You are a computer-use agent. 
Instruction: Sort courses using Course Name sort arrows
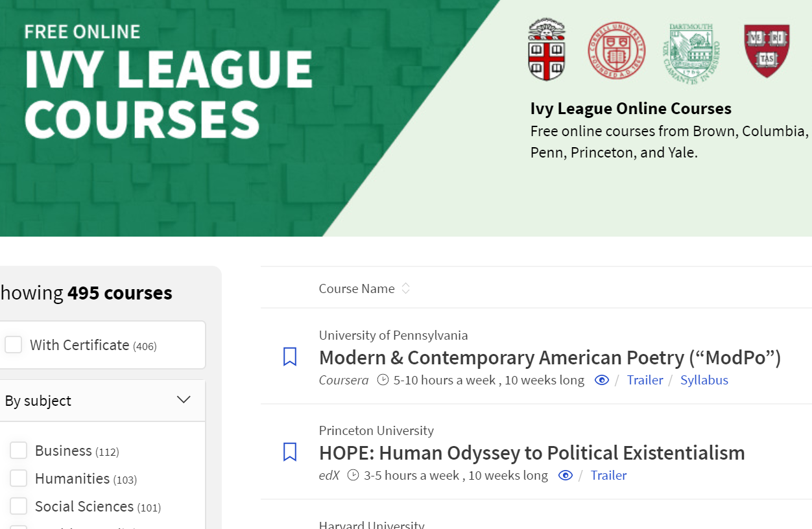point(406,288)
